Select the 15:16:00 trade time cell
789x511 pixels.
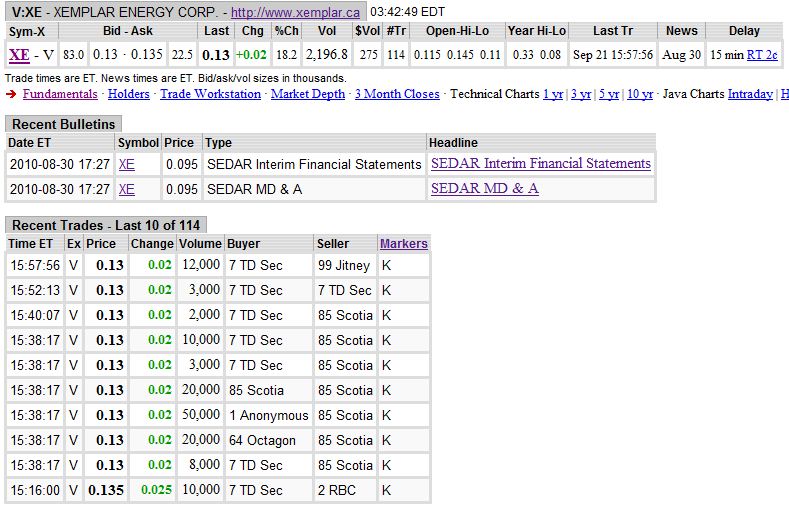point(35,490)
